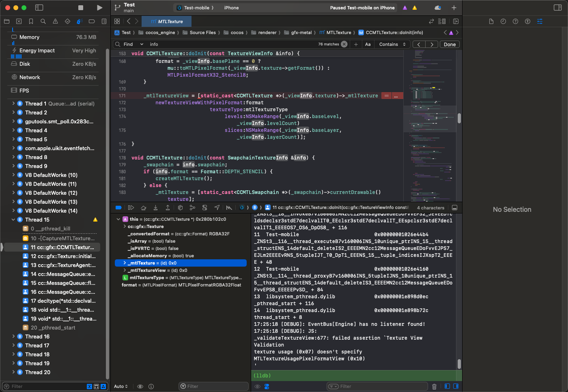Viewport: 568px width, 392px height.
Task: Open Debug View Hierarchy
Action: (180, 207)
